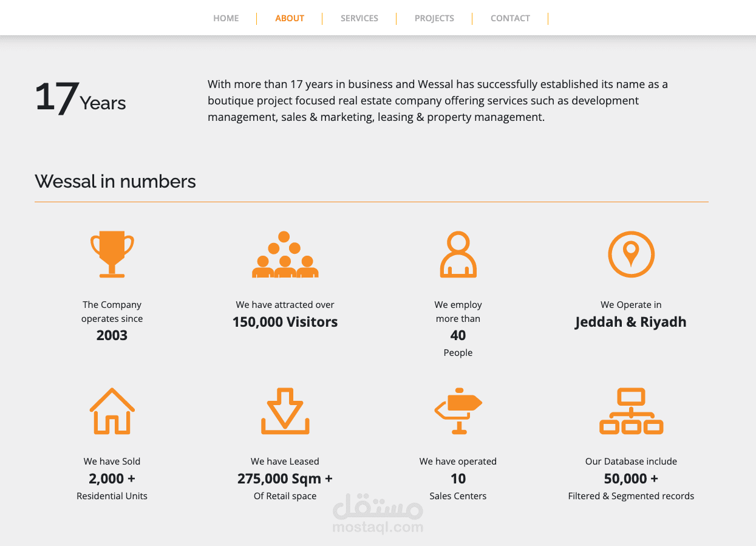The height and width of the screenshot is (546, 756).
Task: Click the 'We Operate in' label
Action: (631, 305)
